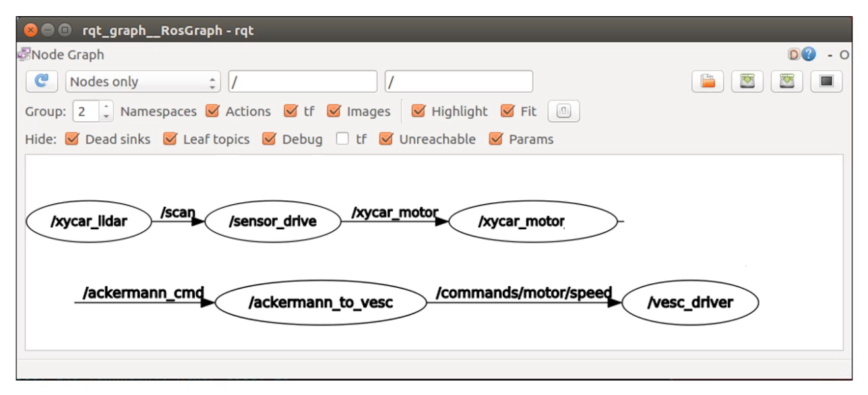Click the O button in Node Graph header
Viewport: 868px width, 395px height.
[x=844, y=55]
